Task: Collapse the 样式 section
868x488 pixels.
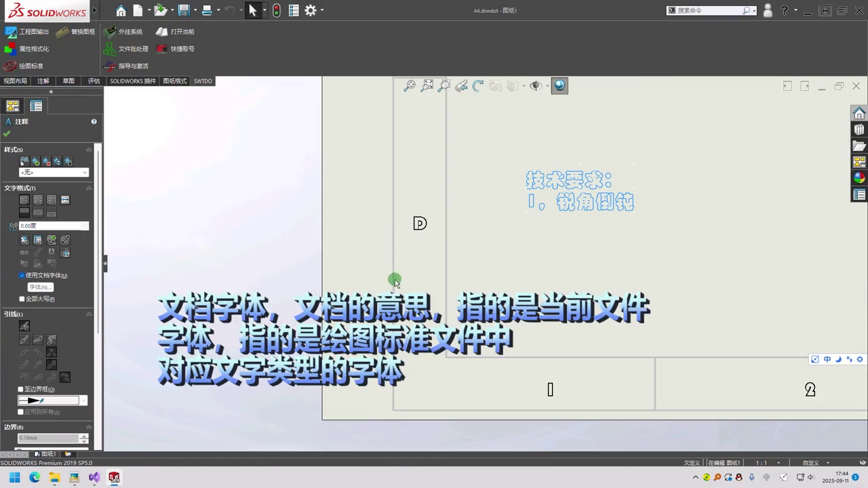Action: pyautogui.click(x=89, y=149)
